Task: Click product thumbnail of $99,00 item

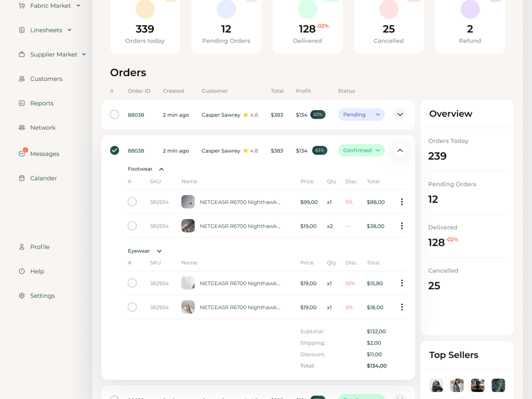Action: (188, 202)
